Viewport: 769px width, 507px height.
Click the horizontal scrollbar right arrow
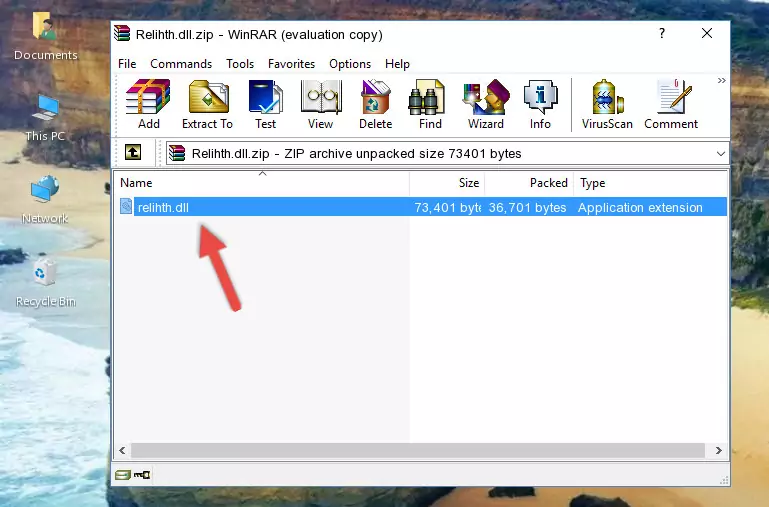(718, 450)
